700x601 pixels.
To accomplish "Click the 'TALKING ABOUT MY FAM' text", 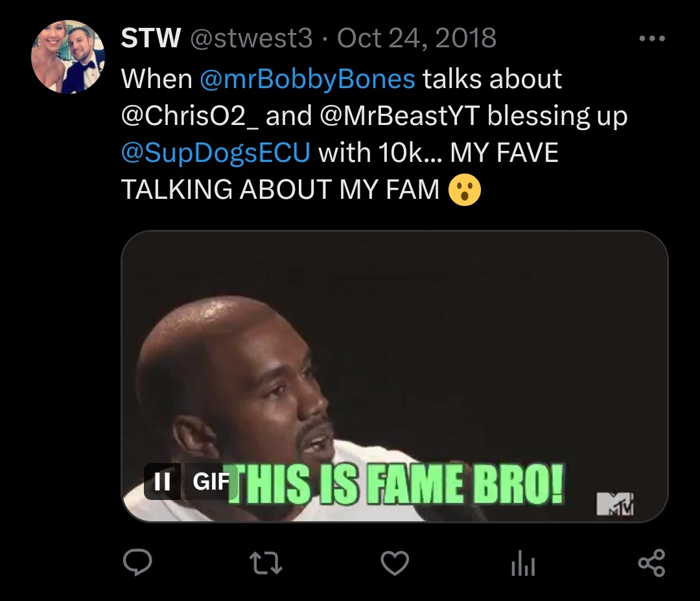I will [x=281, y=190].
